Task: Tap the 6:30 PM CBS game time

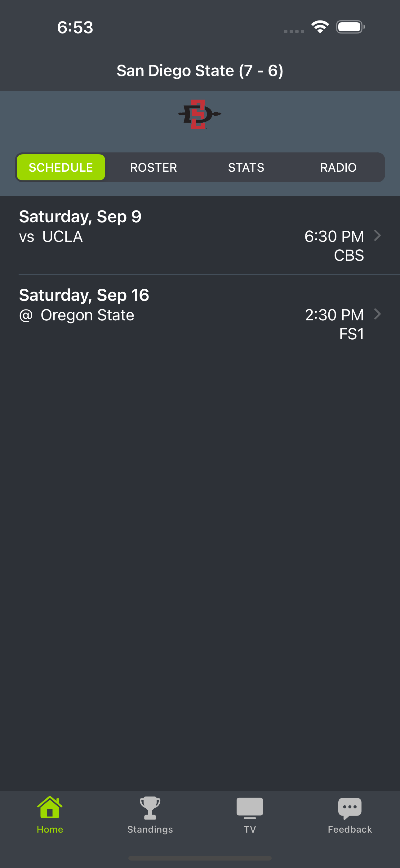Action: pyautogui.click(x=334, y=246)
